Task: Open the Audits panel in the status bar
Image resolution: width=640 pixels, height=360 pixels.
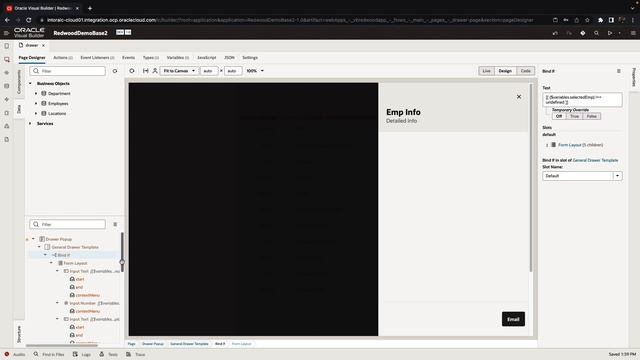Action: pyautogui.click(x=15, y=354)
